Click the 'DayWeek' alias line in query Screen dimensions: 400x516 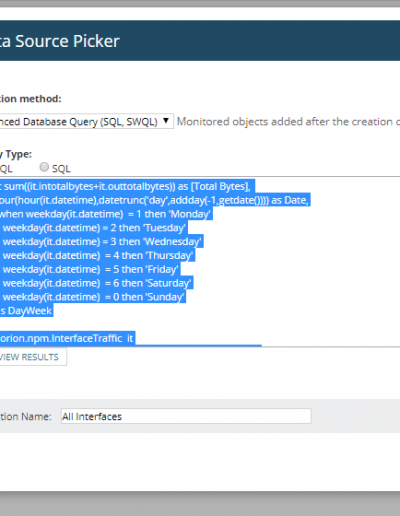(26, 311)
